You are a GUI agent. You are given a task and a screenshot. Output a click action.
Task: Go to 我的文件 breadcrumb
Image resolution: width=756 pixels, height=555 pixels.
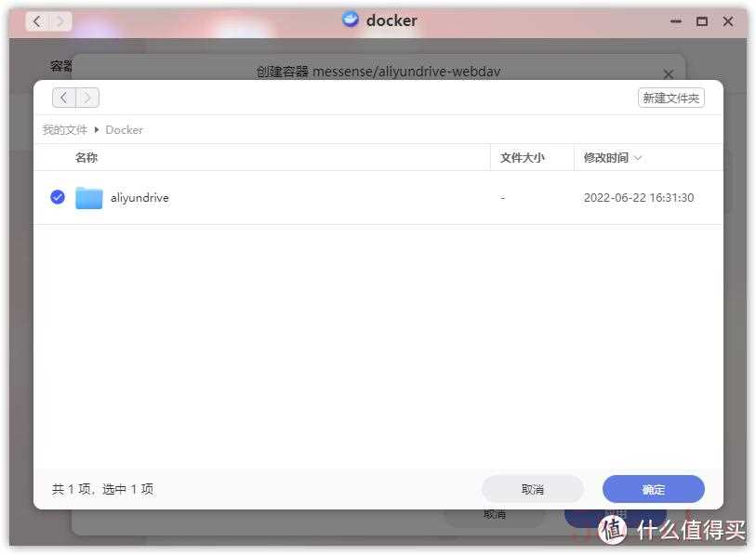64,130
